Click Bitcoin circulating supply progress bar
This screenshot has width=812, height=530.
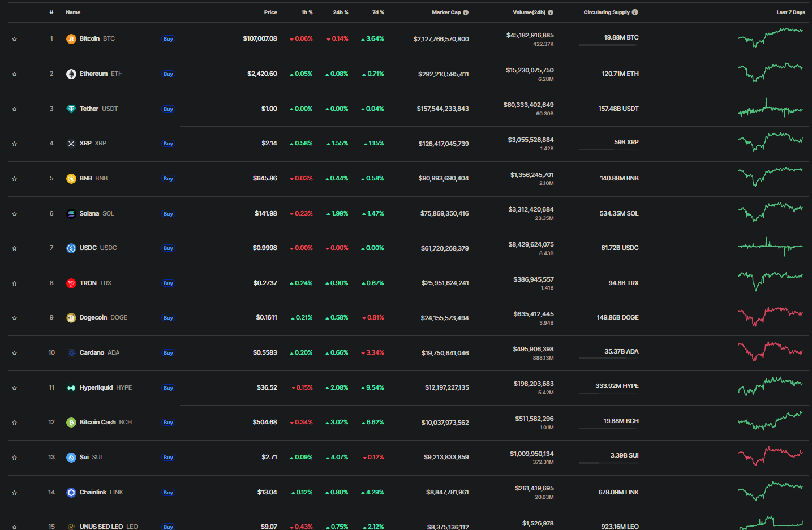[x=608, y=45]
